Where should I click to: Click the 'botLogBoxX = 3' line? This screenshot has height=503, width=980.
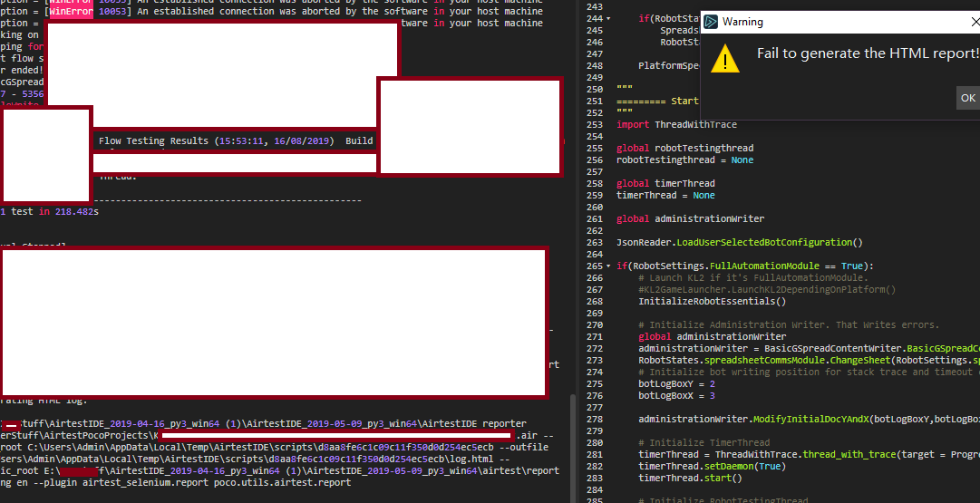click(676, 395)
